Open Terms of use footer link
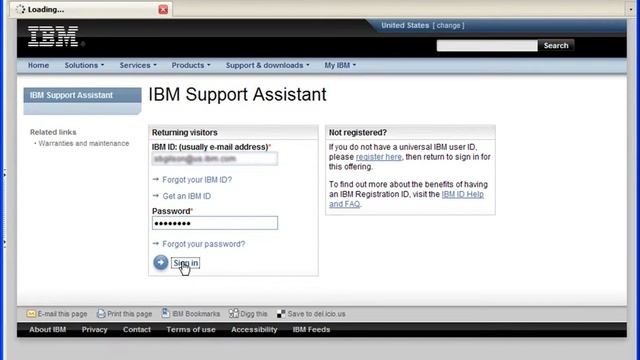Viewport: 640px width, 360px height. pos(191,329)
